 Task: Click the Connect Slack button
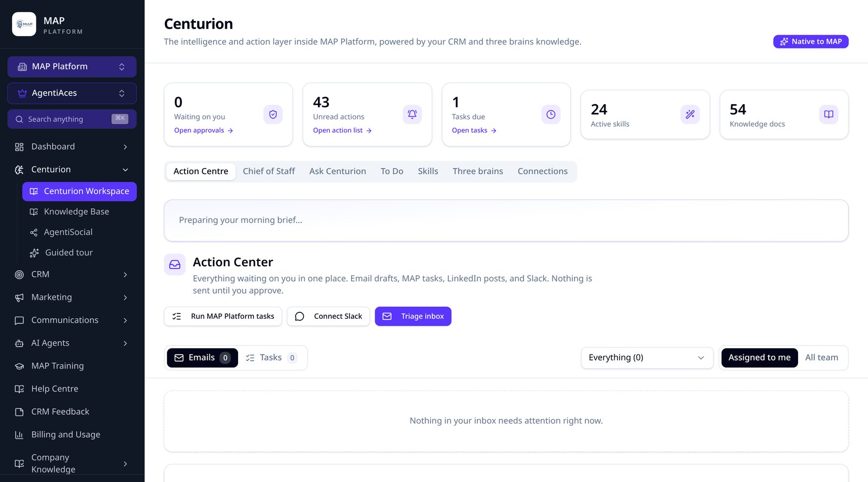click(x=329, y=317)
